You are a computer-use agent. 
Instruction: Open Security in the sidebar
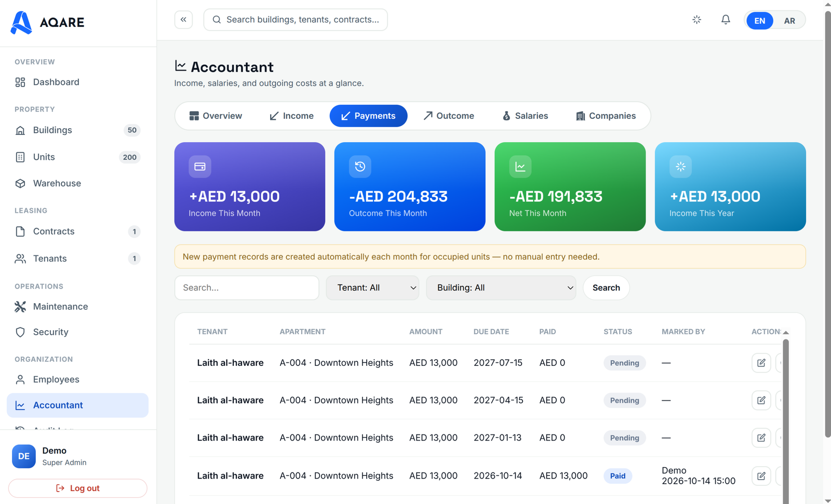coord(77,332)
